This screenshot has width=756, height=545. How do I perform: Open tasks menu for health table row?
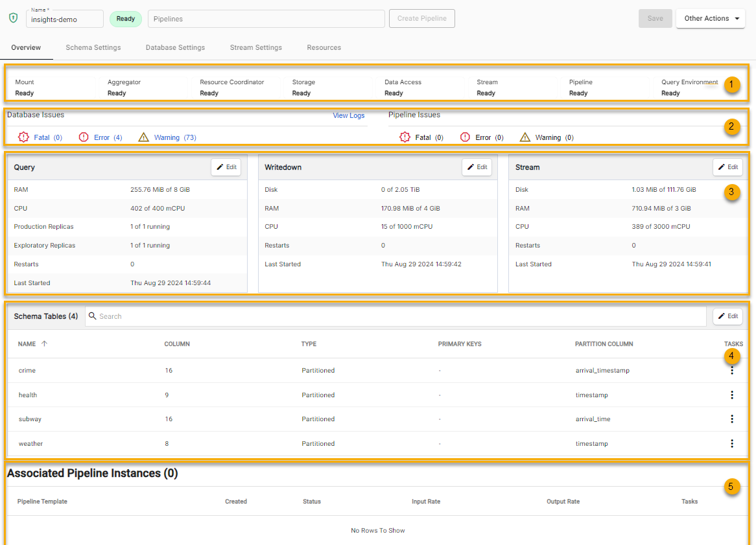tap(732, 395)
